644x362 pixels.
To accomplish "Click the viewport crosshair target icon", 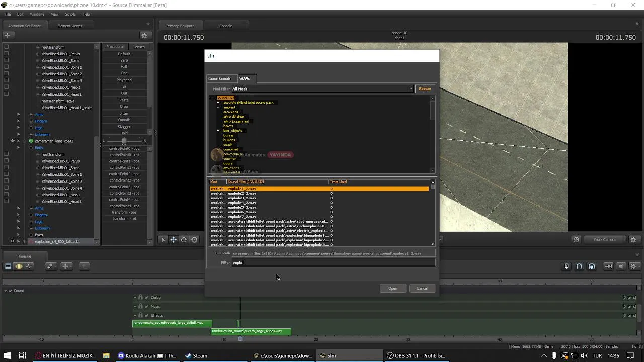I will click(x=577, y=240).
